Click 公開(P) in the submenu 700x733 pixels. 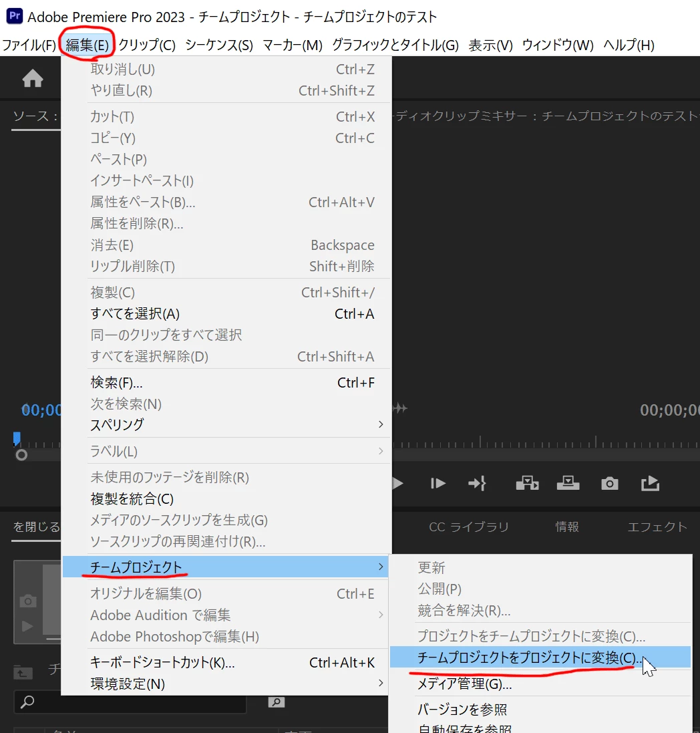[540, 589]
